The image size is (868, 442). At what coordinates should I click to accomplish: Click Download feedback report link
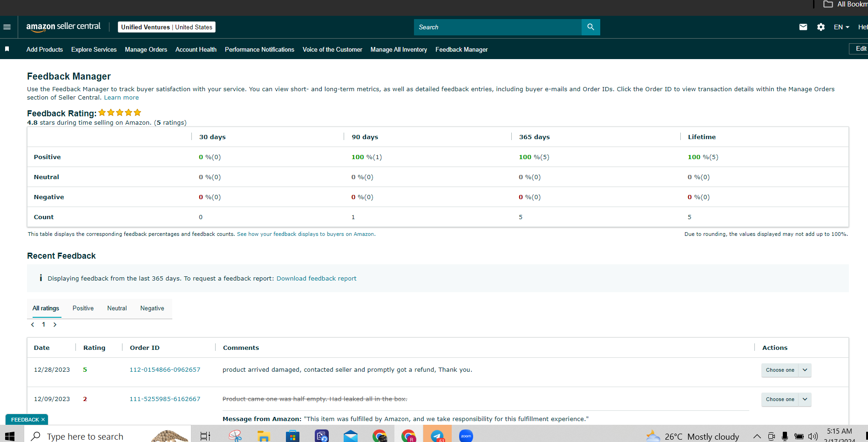click(x=317, y=278)
